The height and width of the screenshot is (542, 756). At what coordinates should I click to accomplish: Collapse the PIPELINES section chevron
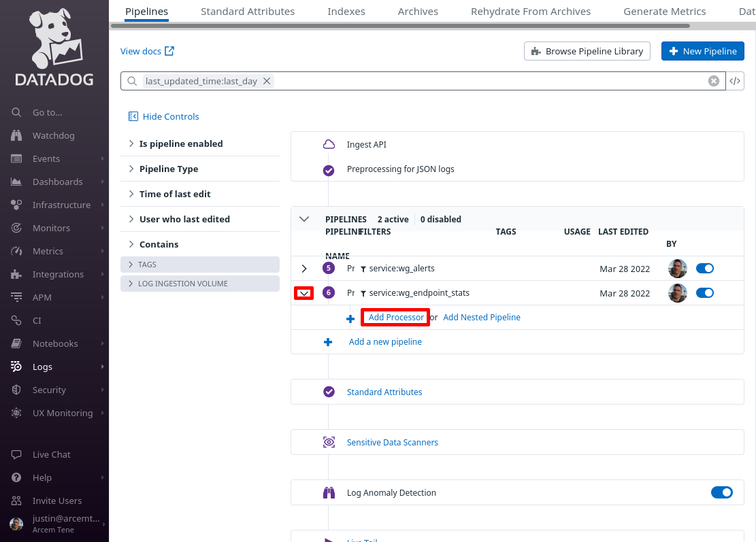(x=303, y=219)
